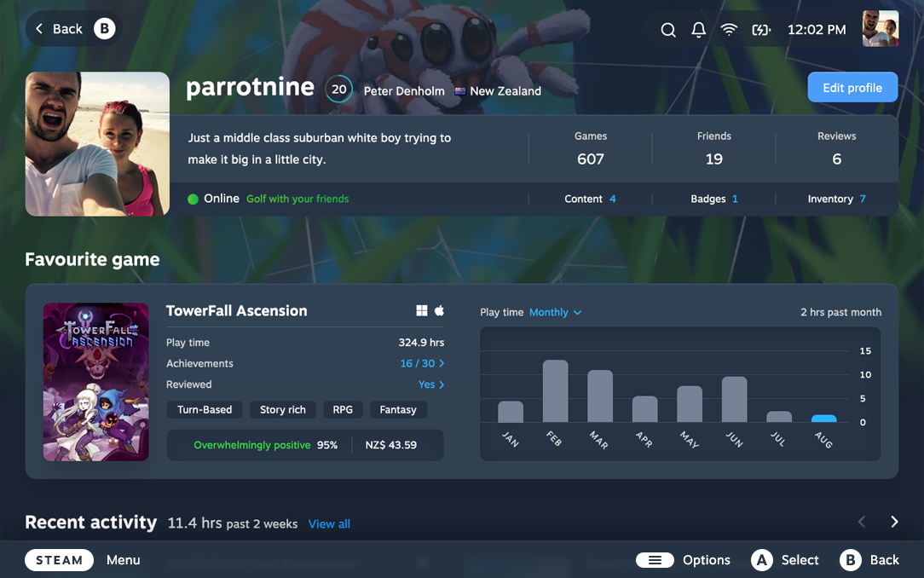The width and height of the screenshot is (924, 578).
Task: Click the JUN play time bar
Action: pyautogui.click(x=734, y=400)
